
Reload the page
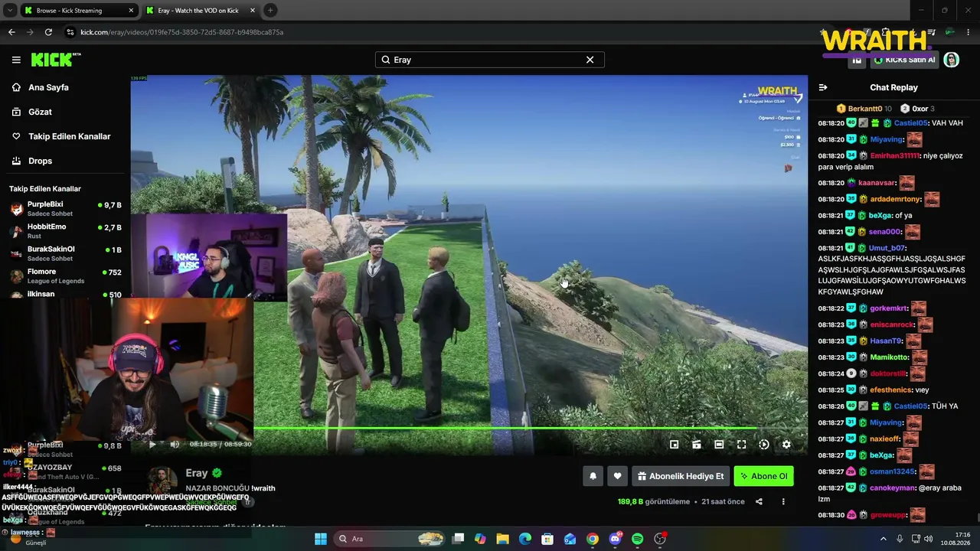(x=48, y=32)
